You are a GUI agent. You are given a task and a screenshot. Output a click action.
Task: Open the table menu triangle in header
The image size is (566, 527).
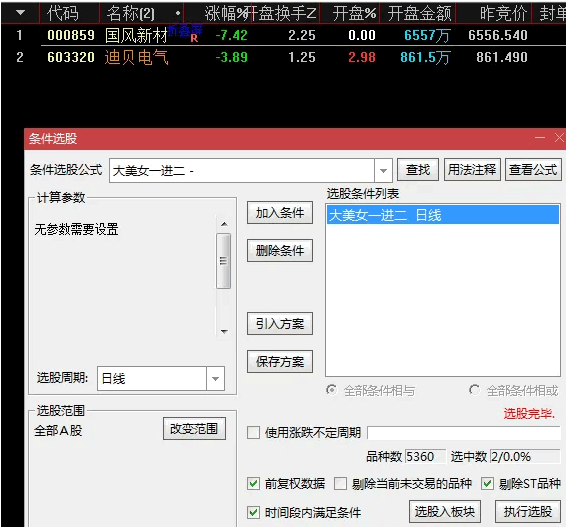(20, 13)
